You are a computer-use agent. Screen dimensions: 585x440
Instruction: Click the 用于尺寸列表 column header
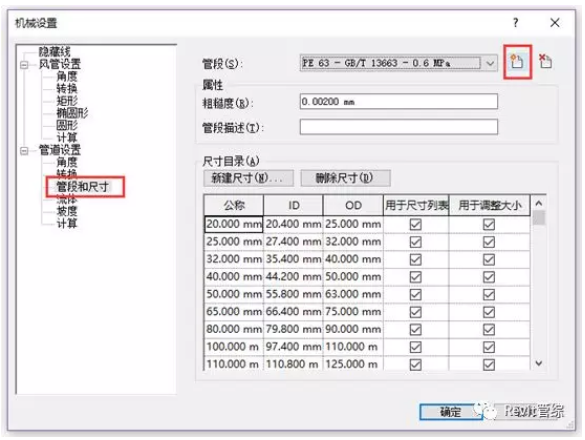click(x=416, y=205)
